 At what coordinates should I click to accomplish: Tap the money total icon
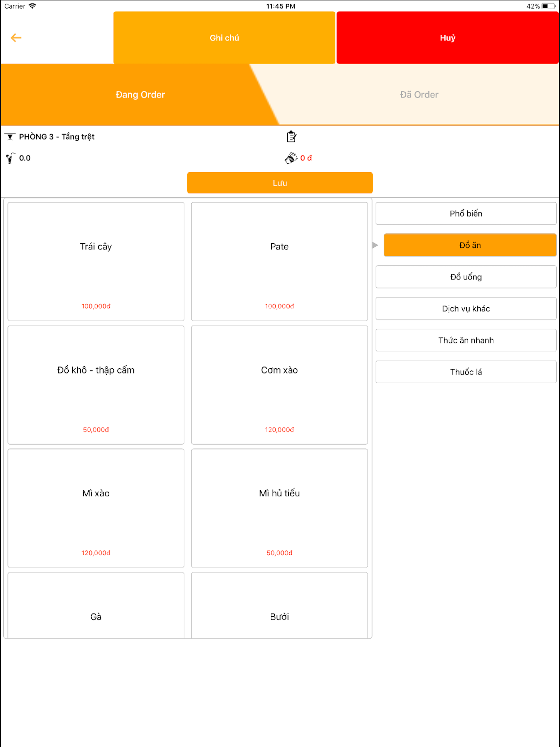pos(291,158)
